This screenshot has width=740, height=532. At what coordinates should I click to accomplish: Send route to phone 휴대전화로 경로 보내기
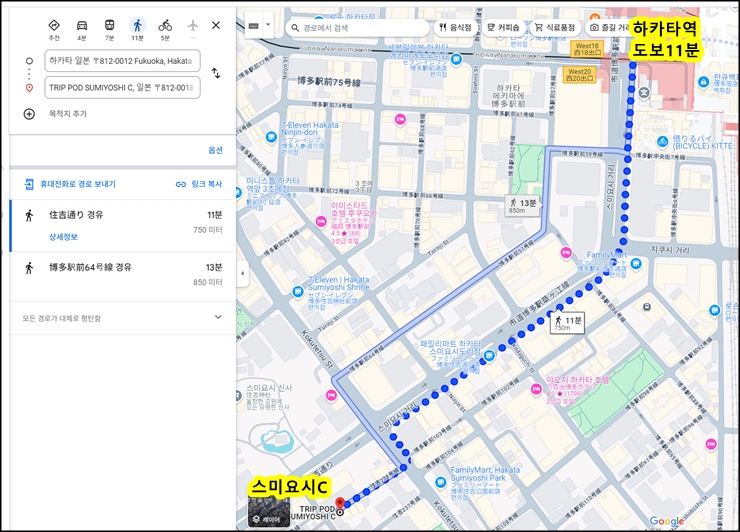70,184
